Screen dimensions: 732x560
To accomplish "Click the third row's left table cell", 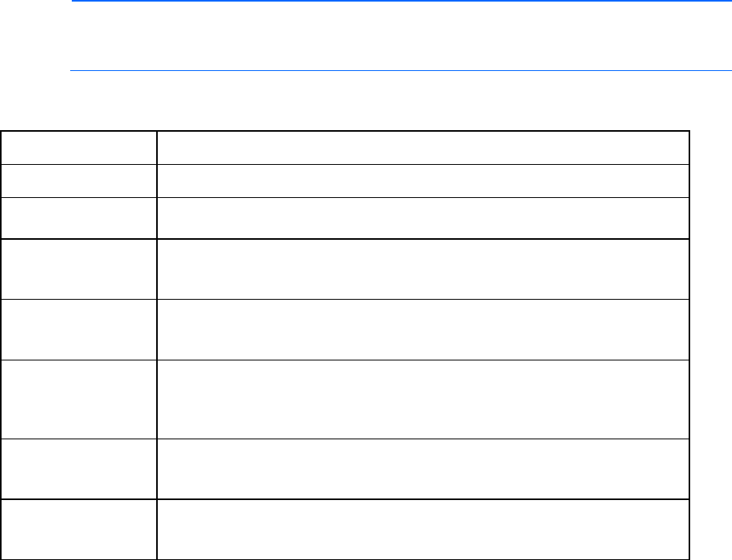I will tap(78, 217).
